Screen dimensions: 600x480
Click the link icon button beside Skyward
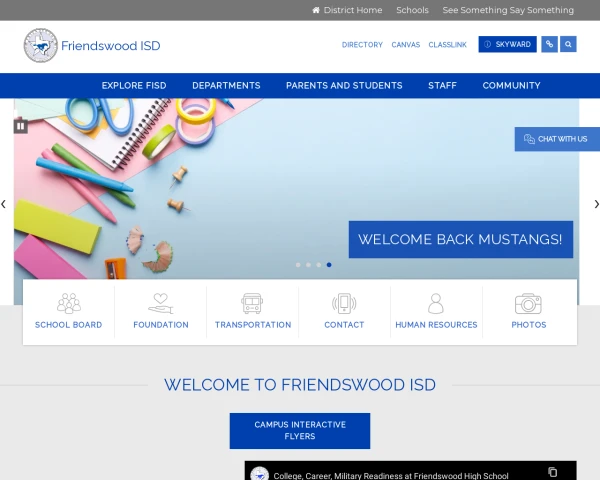tap(549, 44)
